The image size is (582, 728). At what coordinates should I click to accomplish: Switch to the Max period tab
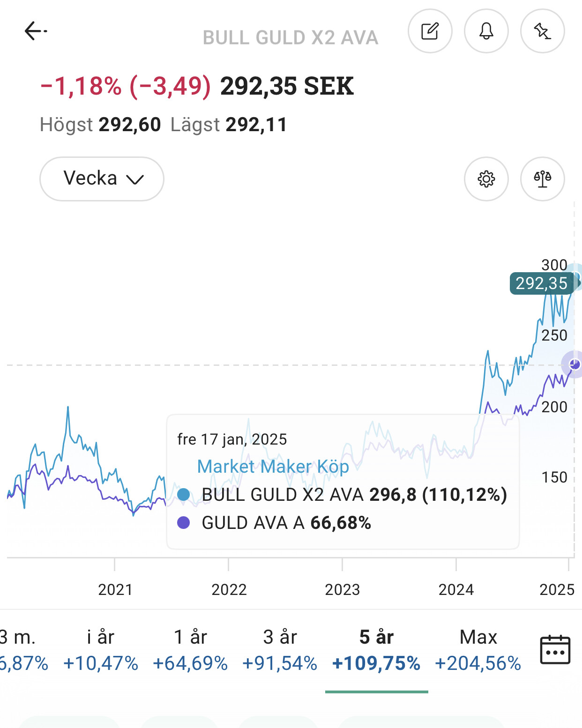coord(478,650)
